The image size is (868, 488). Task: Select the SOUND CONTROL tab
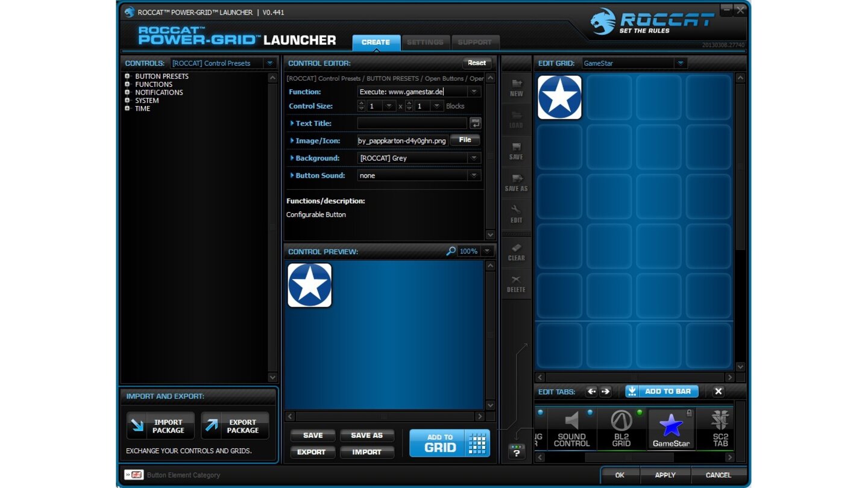[x=571, y=429]
